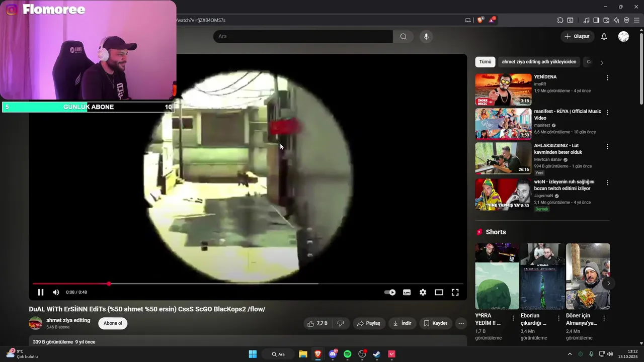Select the Tümü filter chip

click(x=485, y=62)
